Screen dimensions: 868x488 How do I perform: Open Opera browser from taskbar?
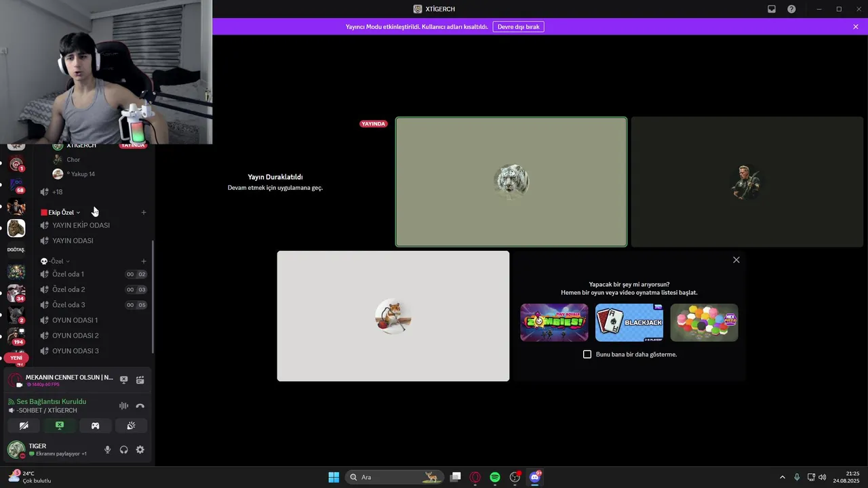click(x=475, y=477)
